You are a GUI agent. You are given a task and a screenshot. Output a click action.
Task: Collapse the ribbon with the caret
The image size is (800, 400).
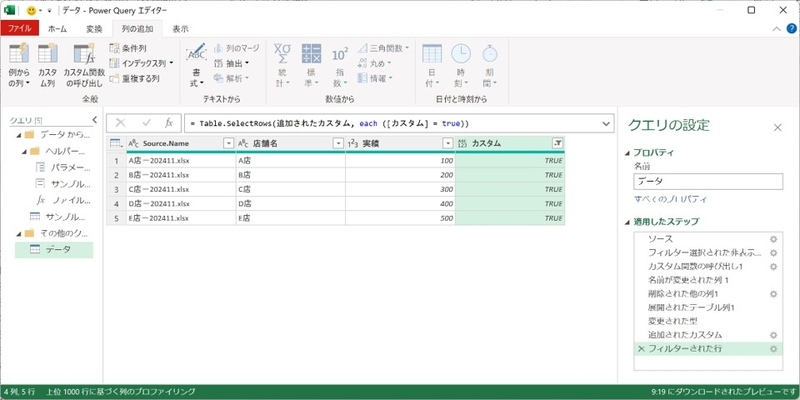pyautogui.click(x=777, y=29)
